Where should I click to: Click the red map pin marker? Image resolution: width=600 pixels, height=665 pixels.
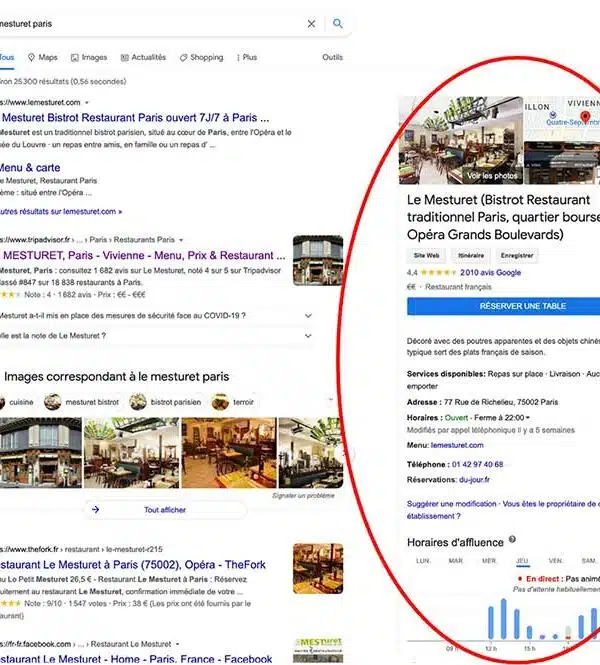click(x=585, y=121)
